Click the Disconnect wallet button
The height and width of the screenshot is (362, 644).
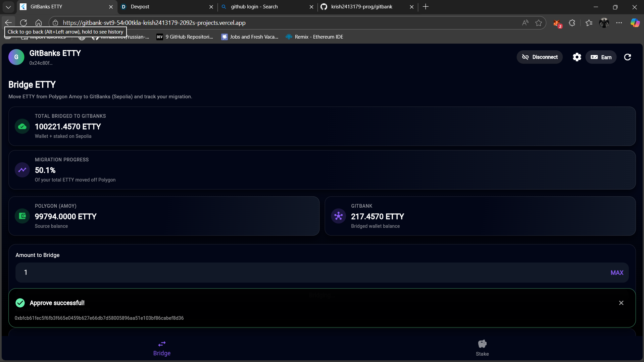[x=539, y=57]
